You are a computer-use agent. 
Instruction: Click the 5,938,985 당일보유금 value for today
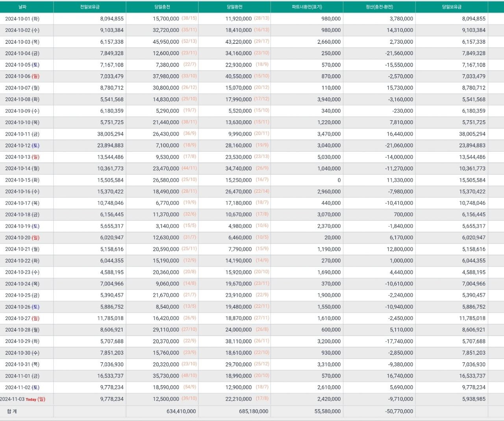(x=474, y=399)
